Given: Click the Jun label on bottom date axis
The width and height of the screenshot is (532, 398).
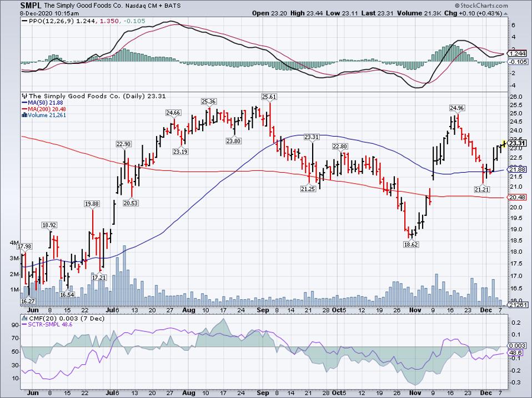Looking at the screenshot, I should [x=33, y=393].
